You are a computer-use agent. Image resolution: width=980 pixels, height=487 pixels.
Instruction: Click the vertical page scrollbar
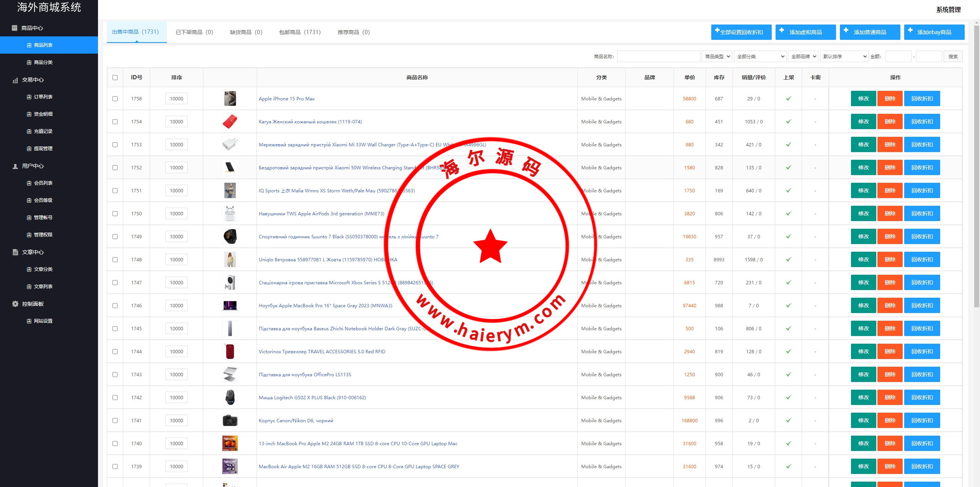(977, 165)
